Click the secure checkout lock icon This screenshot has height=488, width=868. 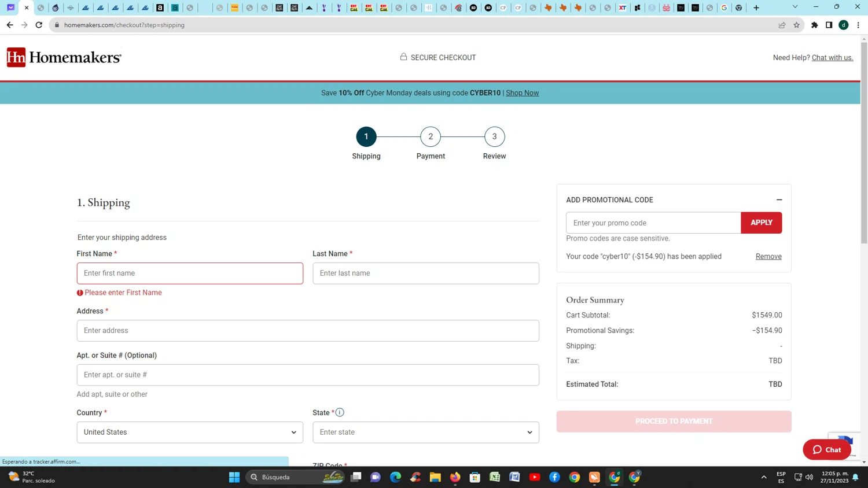pos(403,57)
